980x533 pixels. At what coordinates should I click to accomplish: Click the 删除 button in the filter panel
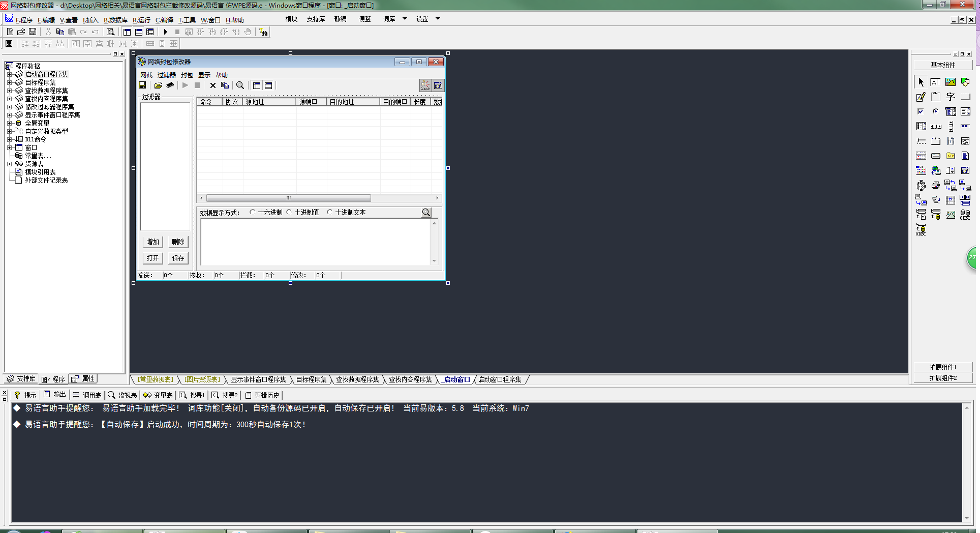(178, 242)
